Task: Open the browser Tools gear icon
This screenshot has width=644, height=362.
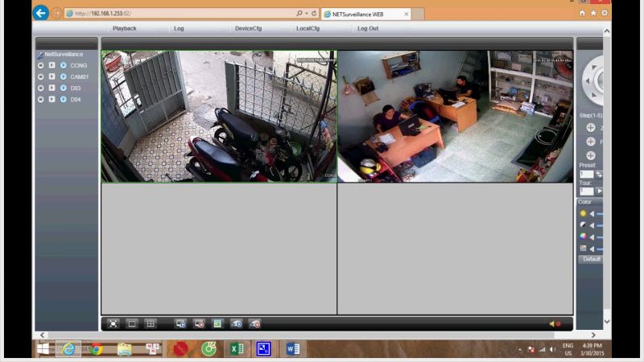Action: 605,13
